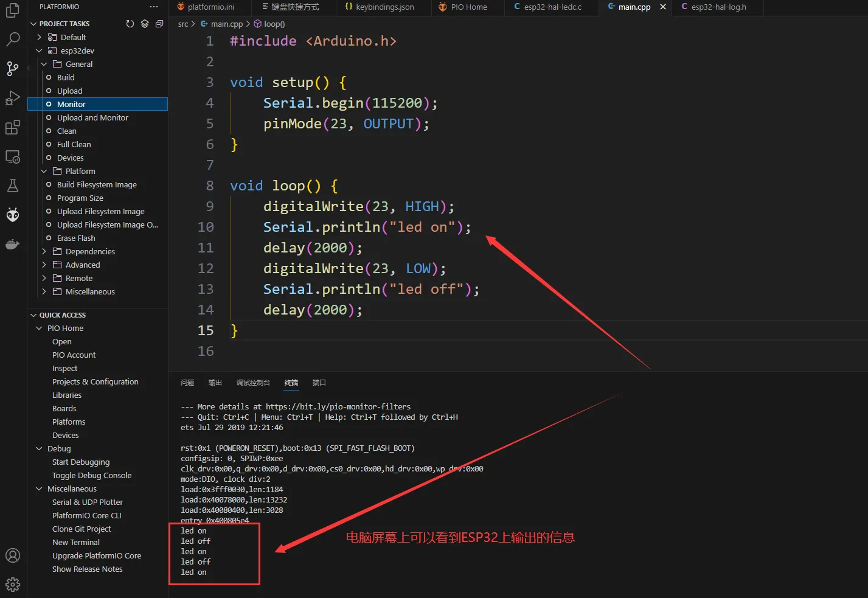Run Upload and Monitor task
Image resolution: width=868 pixels, height=598 pixels.
tap(92, 117)
